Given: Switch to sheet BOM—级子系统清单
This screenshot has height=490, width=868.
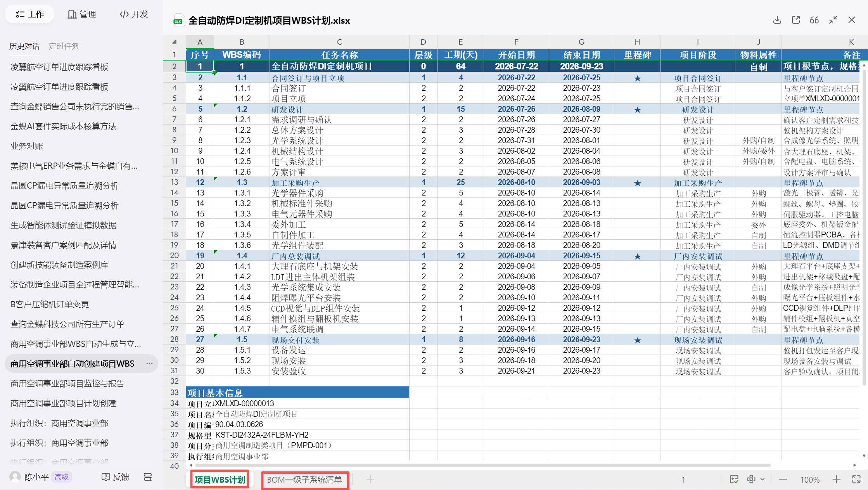Looking at the screenshot, I should coord(305,480).
